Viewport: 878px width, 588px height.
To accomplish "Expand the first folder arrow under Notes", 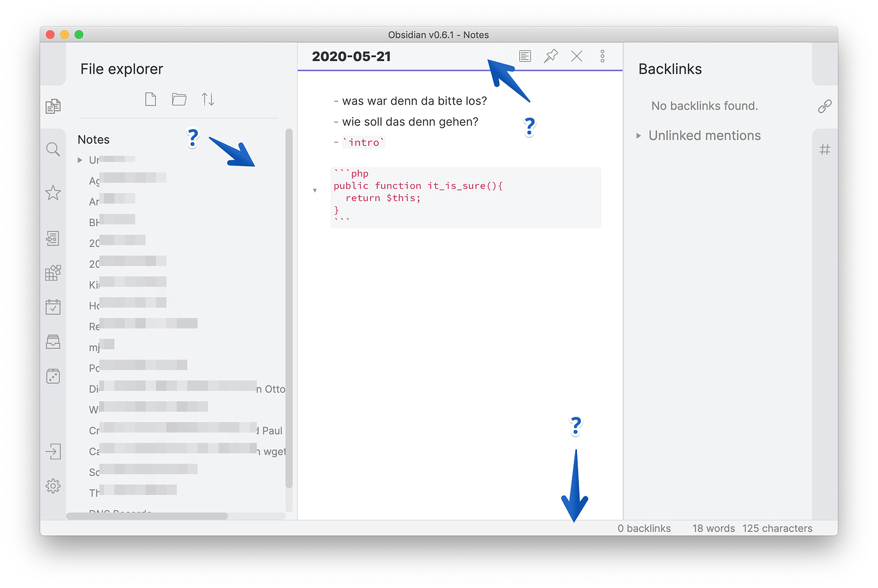I will pos(80,160).
